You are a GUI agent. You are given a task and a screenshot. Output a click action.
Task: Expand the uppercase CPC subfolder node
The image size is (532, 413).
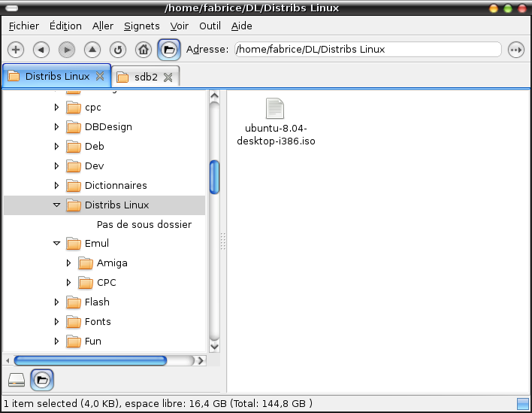click(x=68, y=282)
